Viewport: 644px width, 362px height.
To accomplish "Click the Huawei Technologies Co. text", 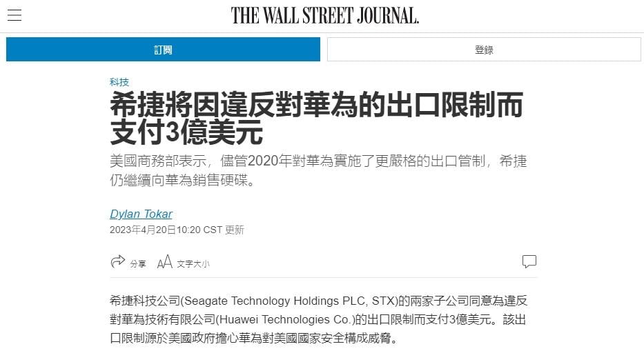I will (285, 319).
